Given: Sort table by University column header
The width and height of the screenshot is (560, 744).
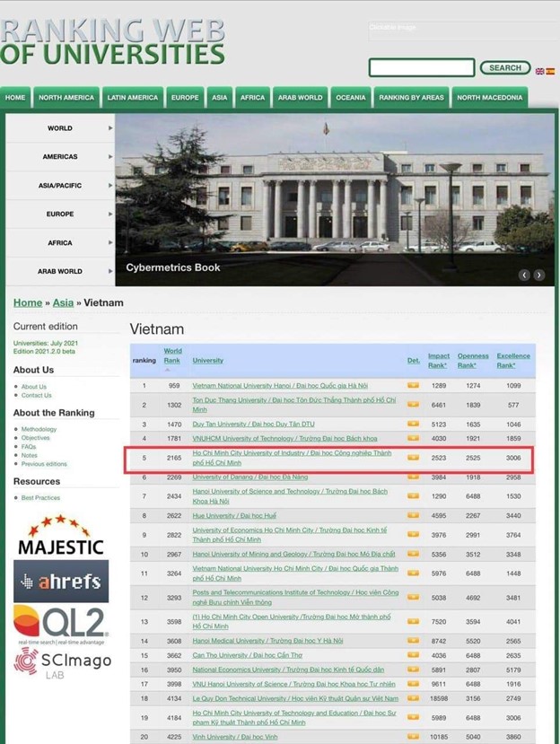Looking at the screenshot, I should 208,361.
